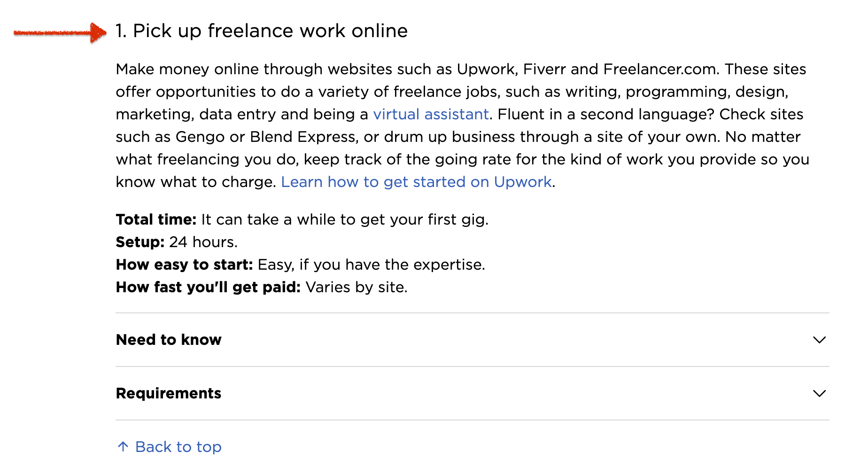Click the up arrow icon beside Back to top

[123, 447]
